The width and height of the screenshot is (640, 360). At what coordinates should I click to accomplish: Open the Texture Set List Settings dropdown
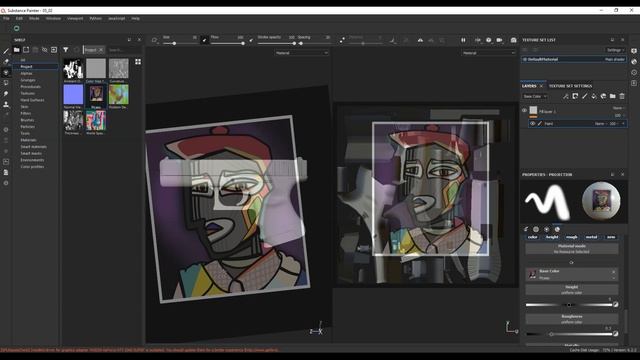[x=615, y=50]
